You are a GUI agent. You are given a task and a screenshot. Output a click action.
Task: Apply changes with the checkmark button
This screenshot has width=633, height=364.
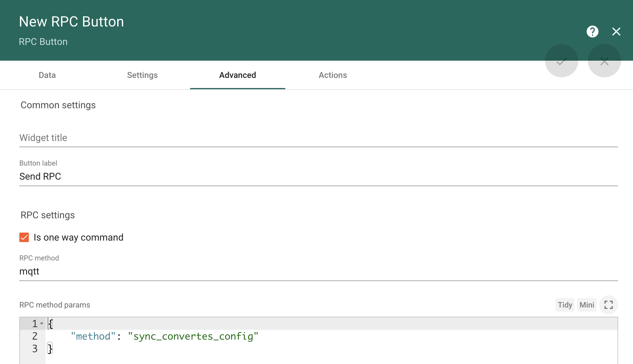coord(562,61)
